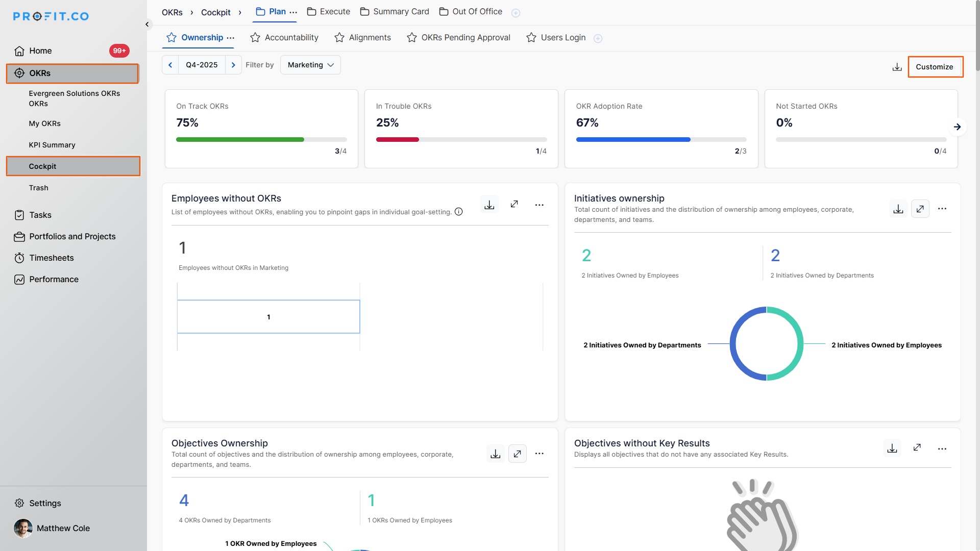Expand the Initiatives ownership widget fullscreen
The width and height of the screenshot is (980, 551).
[x=920, y=209]
